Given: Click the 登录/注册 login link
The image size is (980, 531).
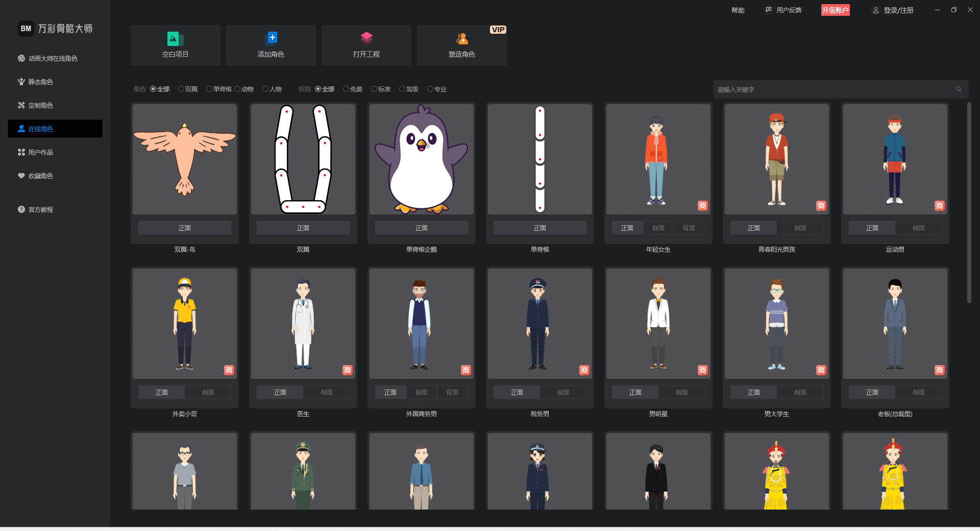Looking at the screenshot, I should 898,10.
